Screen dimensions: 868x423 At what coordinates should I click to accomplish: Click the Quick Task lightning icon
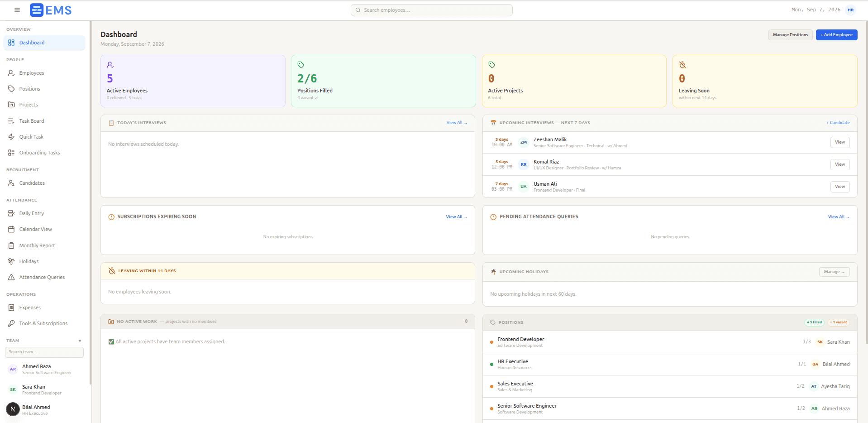11,137
